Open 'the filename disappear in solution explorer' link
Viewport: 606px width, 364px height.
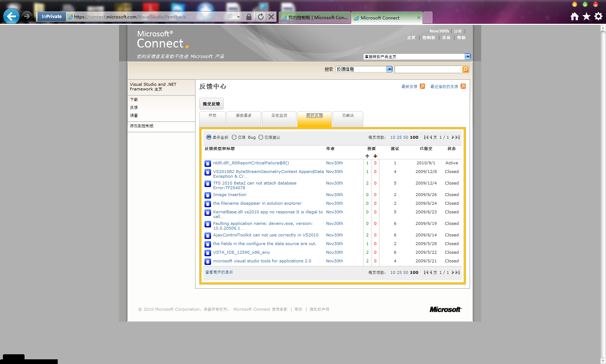click(257, 203)
